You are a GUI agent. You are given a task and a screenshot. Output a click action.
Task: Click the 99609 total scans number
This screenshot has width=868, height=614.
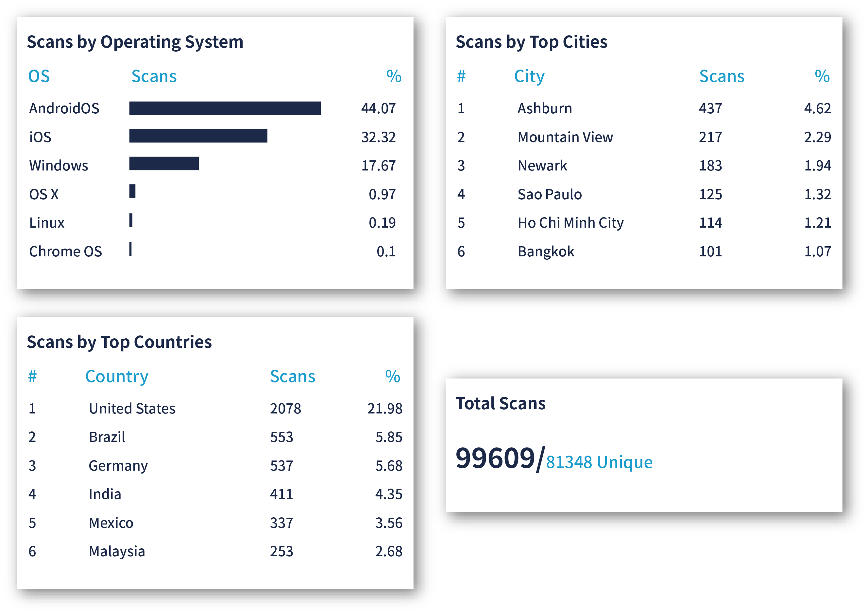tap(495, 458)
